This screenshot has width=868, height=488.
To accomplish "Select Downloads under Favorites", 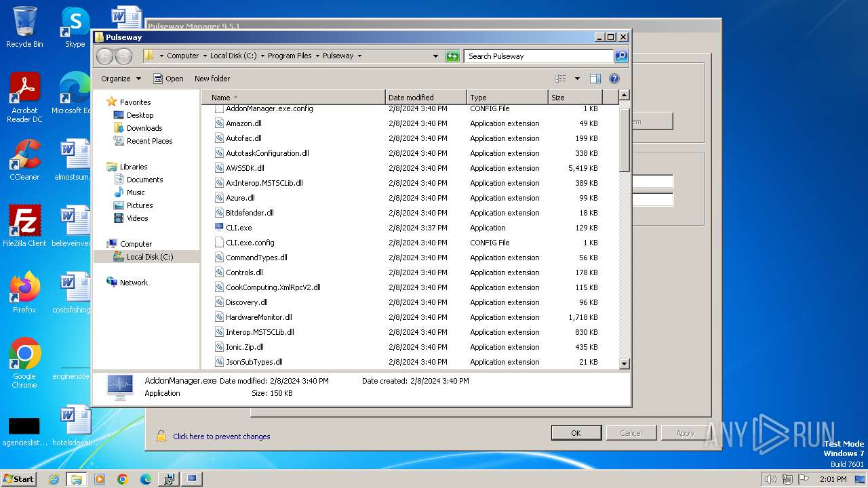I will point(144,128).
